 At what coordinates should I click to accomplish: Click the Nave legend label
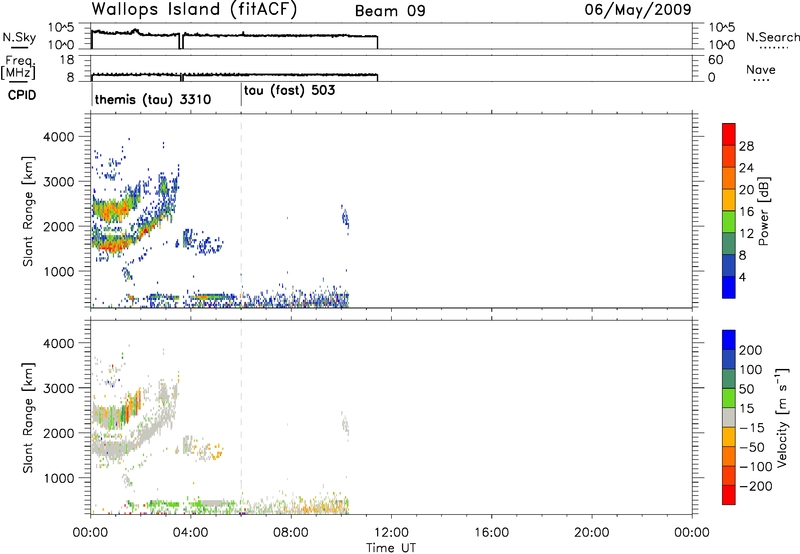point(761,70)
